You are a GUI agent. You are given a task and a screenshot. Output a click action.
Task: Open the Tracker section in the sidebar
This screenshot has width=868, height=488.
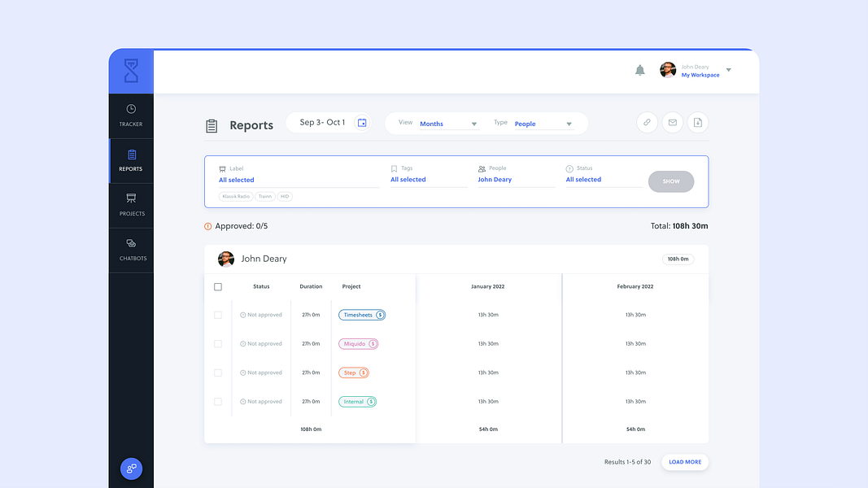pyautogui.click(x=131, y=114)
